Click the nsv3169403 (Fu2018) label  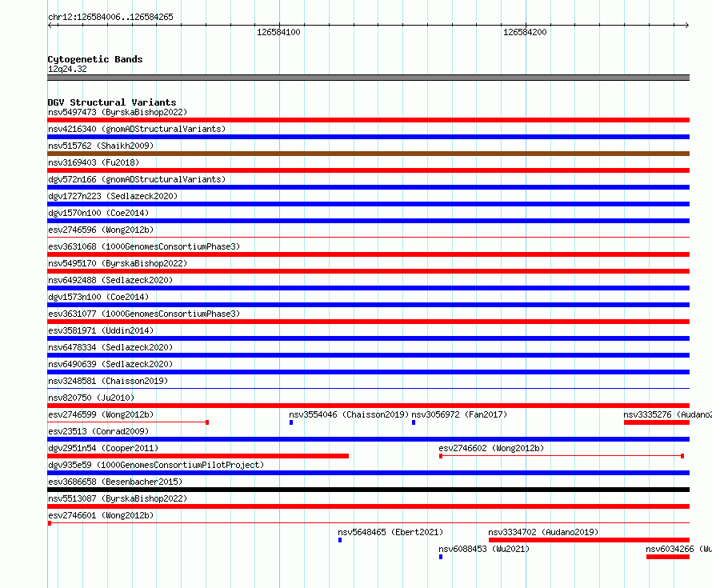tap(94, 162)
